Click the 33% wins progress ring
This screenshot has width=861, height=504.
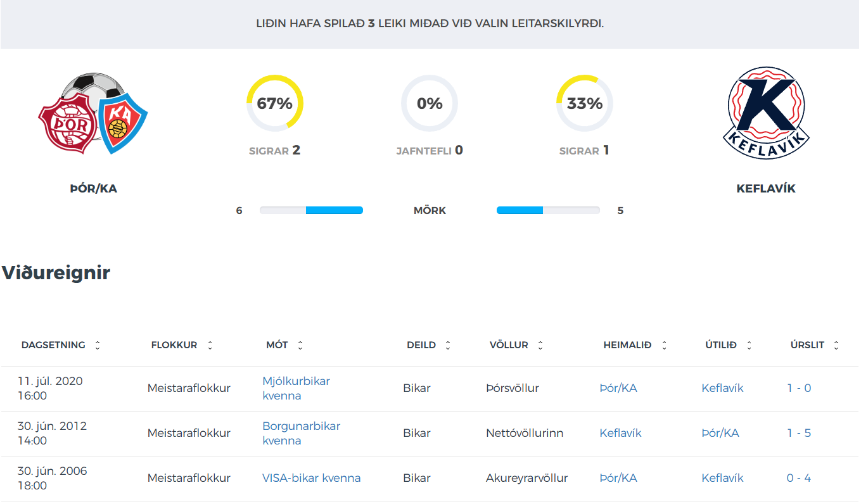click(585, 103)
